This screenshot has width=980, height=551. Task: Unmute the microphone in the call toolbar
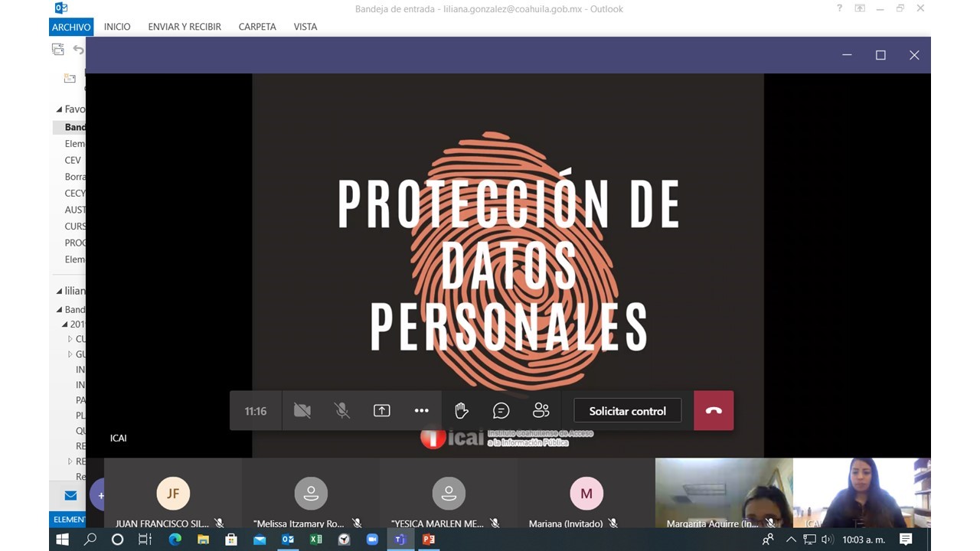click(342, 411)
